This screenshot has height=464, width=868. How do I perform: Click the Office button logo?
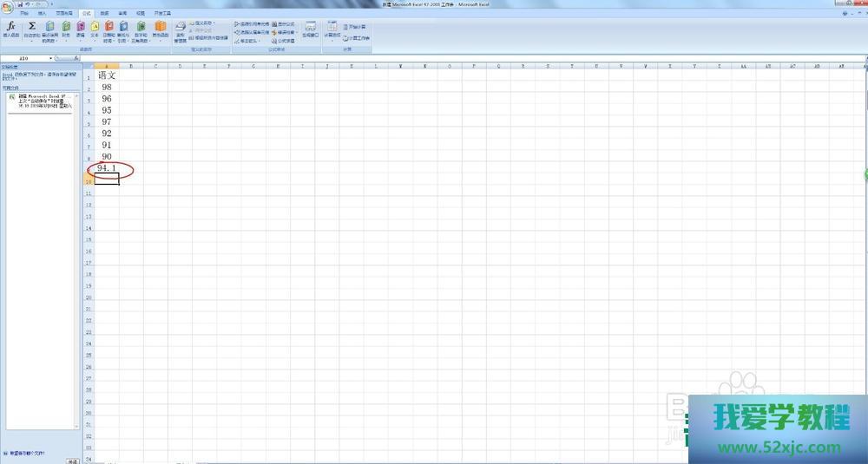7,6
